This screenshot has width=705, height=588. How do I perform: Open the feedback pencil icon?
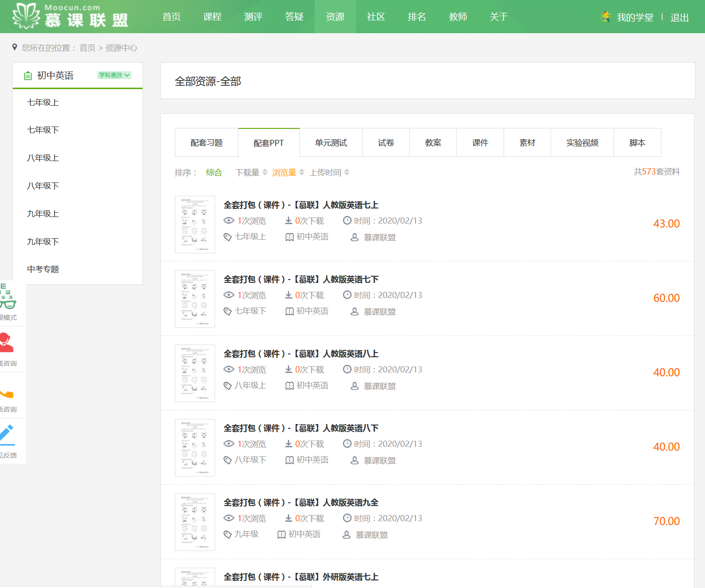coord(7,435)
